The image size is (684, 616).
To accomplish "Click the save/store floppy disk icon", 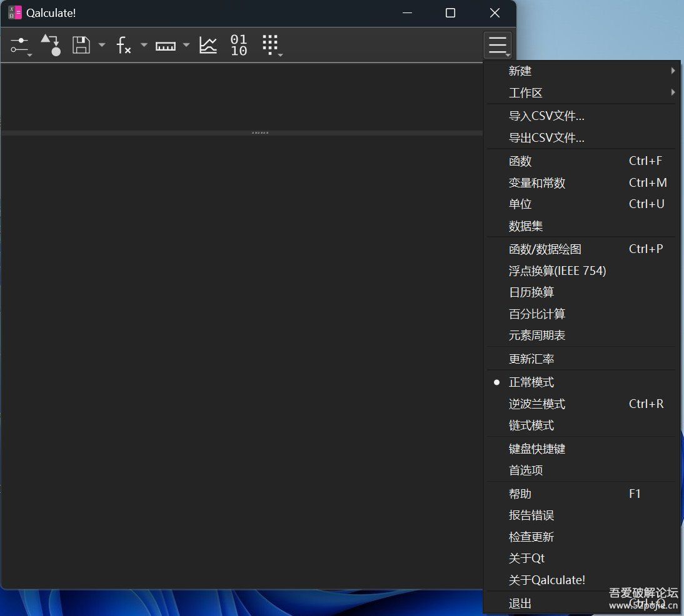I will coord(81,46).
